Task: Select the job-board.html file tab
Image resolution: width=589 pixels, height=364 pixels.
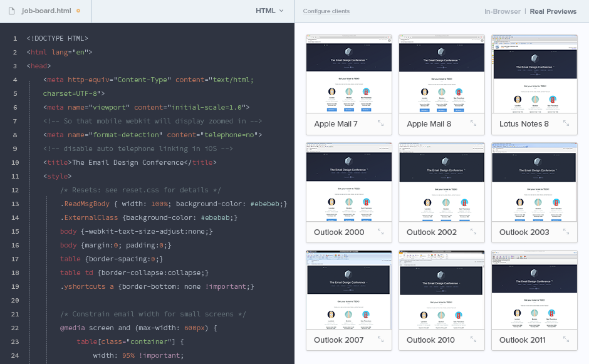Action: click(46, 11)
